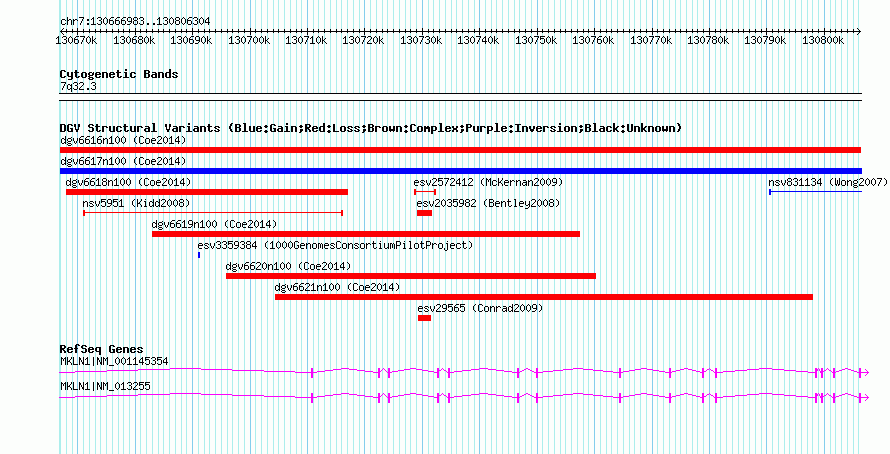Open the esv3359384 1000GenomesConsortiumPilotProject label

[x=335, y=245]
